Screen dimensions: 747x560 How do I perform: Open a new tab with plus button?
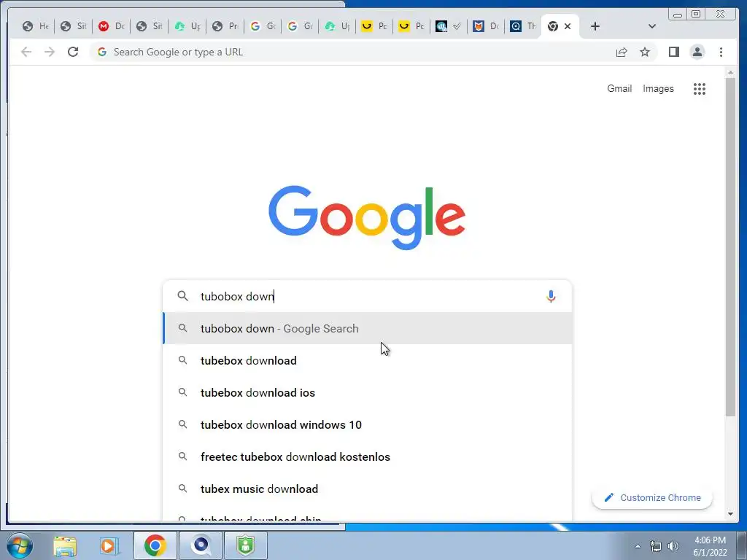click(595, 26)
